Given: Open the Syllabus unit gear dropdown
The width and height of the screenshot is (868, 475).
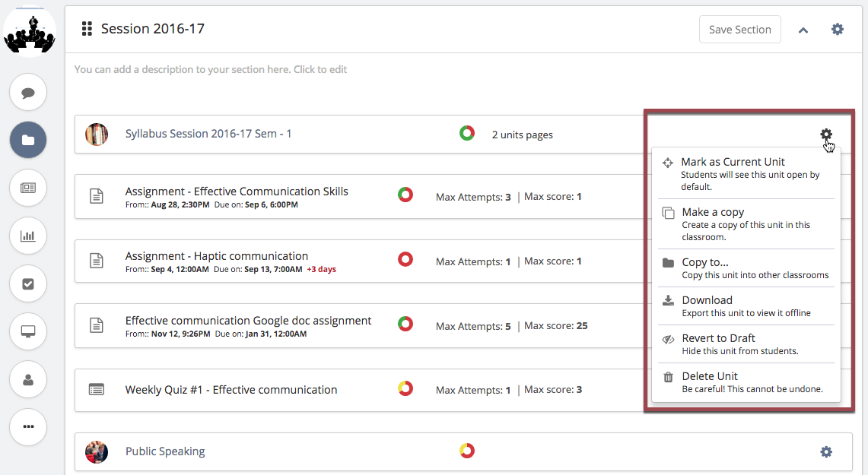Looking at the screenshot, I should coord(826,135).
